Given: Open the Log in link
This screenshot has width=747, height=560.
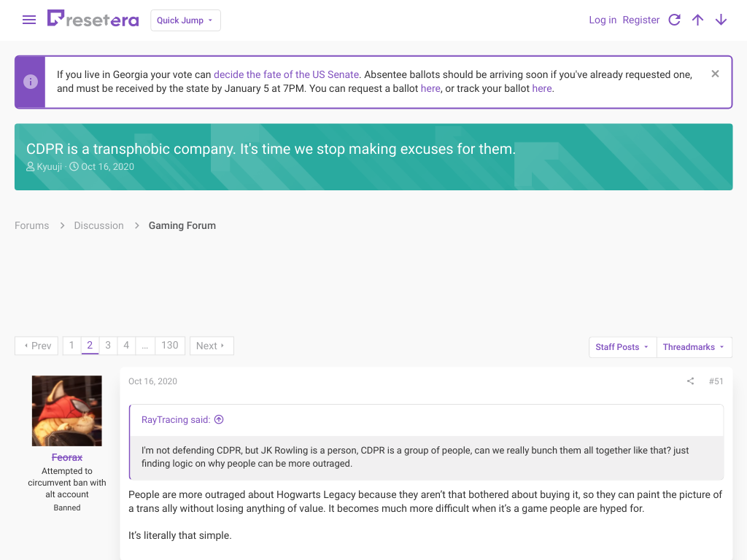Looking at the screenshot, I should point(602,20).
